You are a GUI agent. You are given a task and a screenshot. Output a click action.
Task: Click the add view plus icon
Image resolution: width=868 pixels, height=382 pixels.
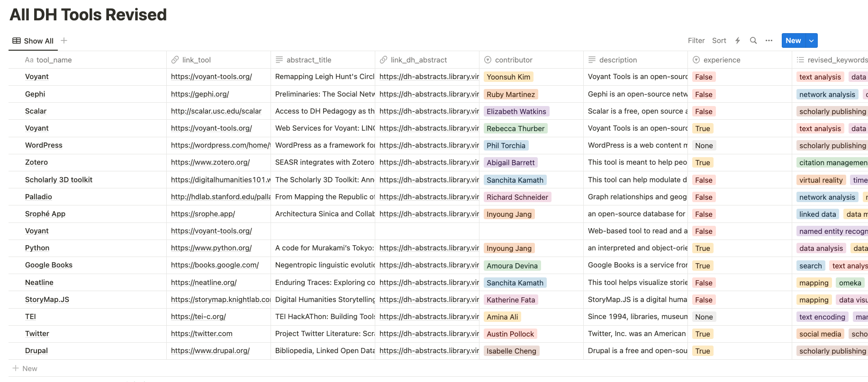[64, 41]
